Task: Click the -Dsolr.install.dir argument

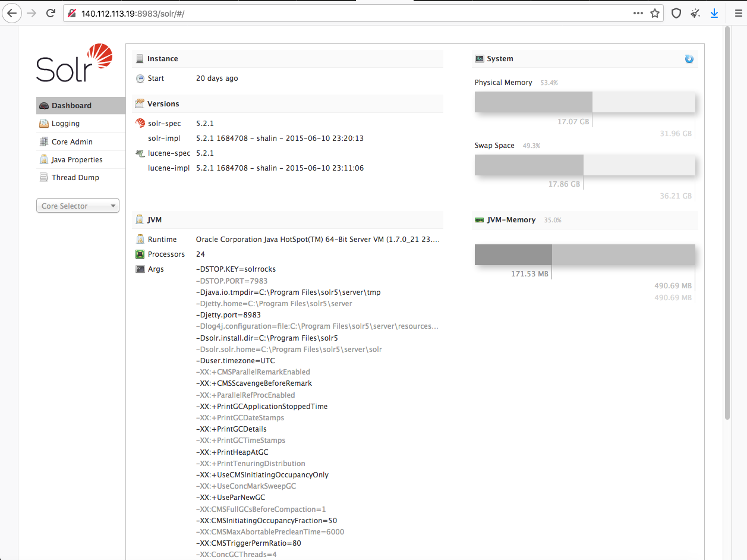Action: pos(267,338)
